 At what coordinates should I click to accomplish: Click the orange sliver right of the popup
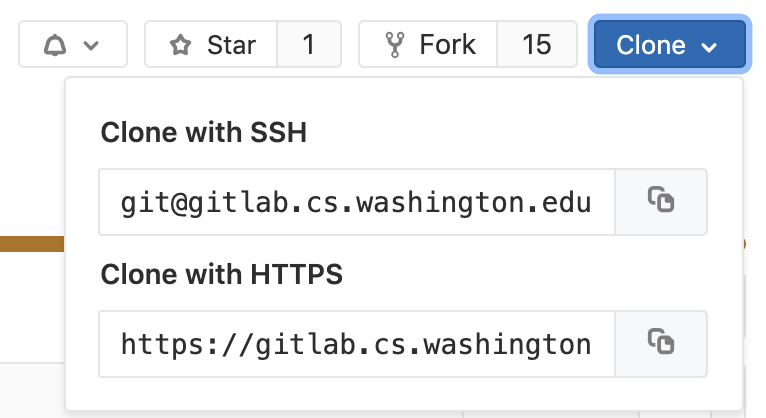tap(745, 243)
